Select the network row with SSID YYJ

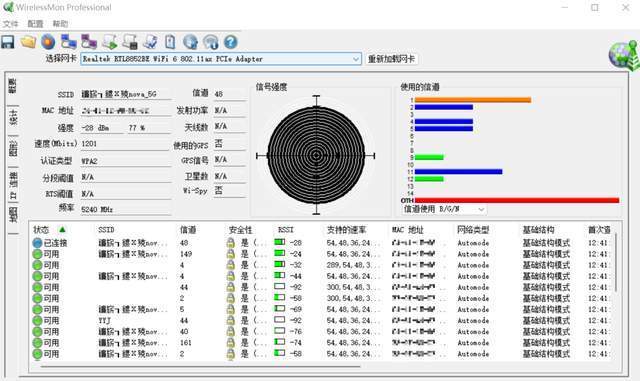click(x=322, y=321)
